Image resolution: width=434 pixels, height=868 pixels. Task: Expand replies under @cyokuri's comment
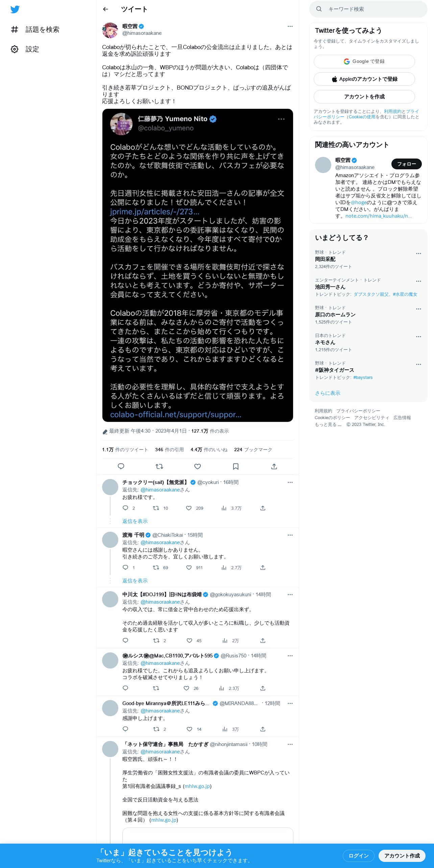click(x=135, y=521)
